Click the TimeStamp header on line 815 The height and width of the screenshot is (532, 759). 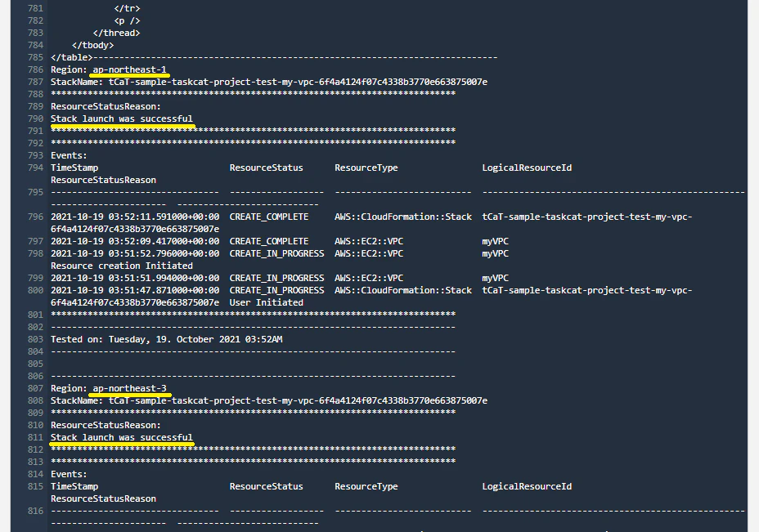pos(74,486)
